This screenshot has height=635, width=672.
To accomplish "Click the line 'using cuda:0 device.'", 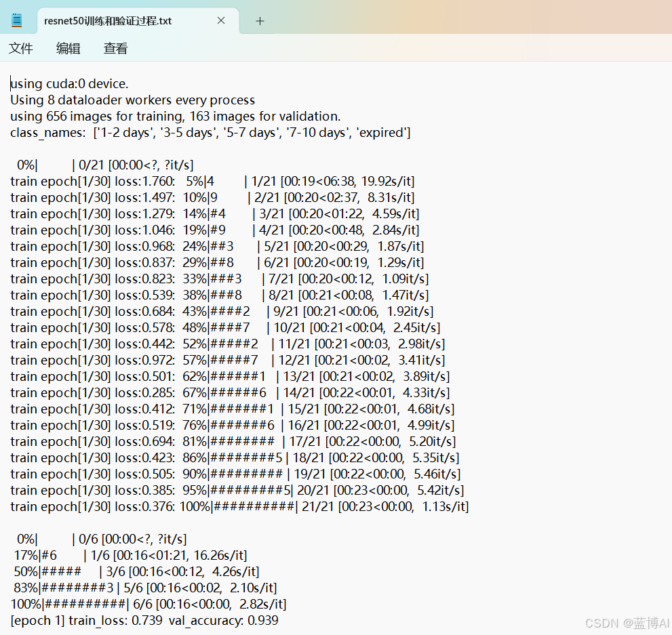I will 69,83.
